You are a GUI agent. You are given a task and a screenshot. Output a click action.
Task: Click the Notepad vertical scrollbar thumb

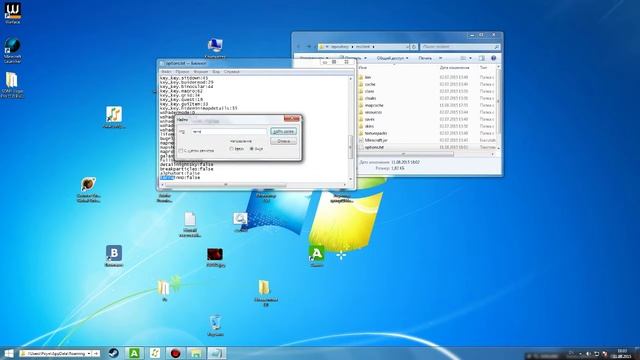[350, 147]
